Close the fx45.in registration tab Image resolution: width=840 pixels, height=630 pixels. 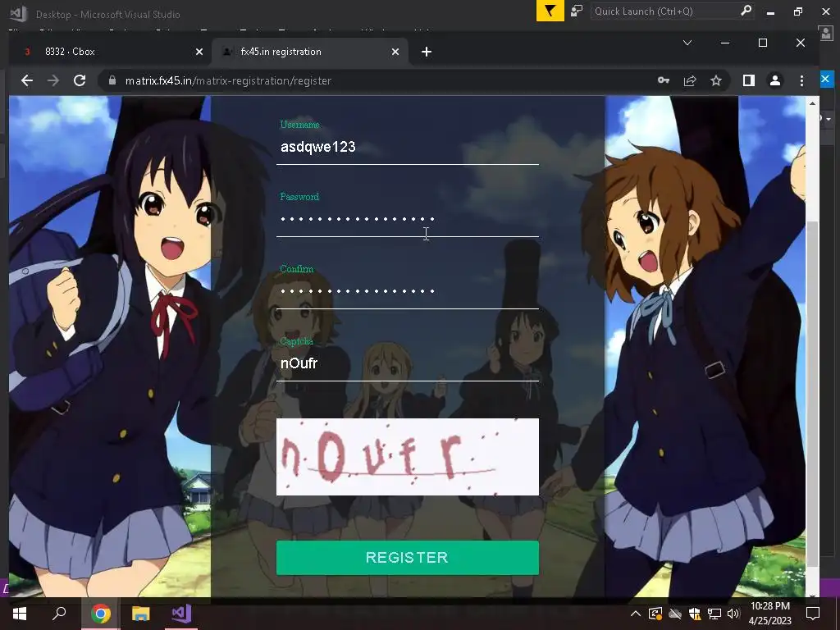(395, 52)
